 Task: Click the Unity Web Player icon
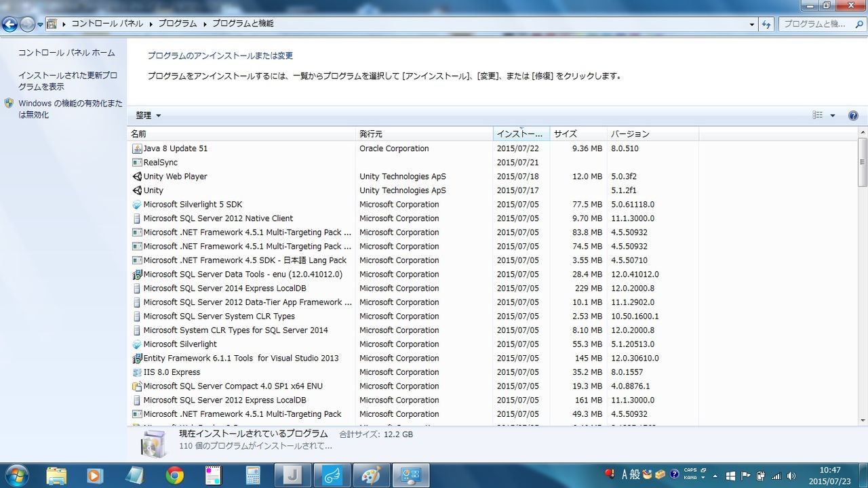pos(137,176)
